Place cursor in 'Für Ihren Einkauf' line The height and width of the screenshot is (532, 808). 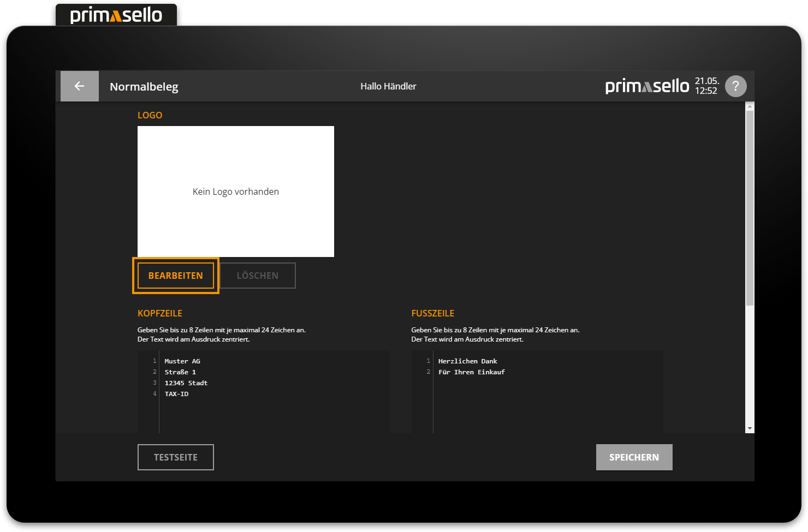tap(472, 372)
